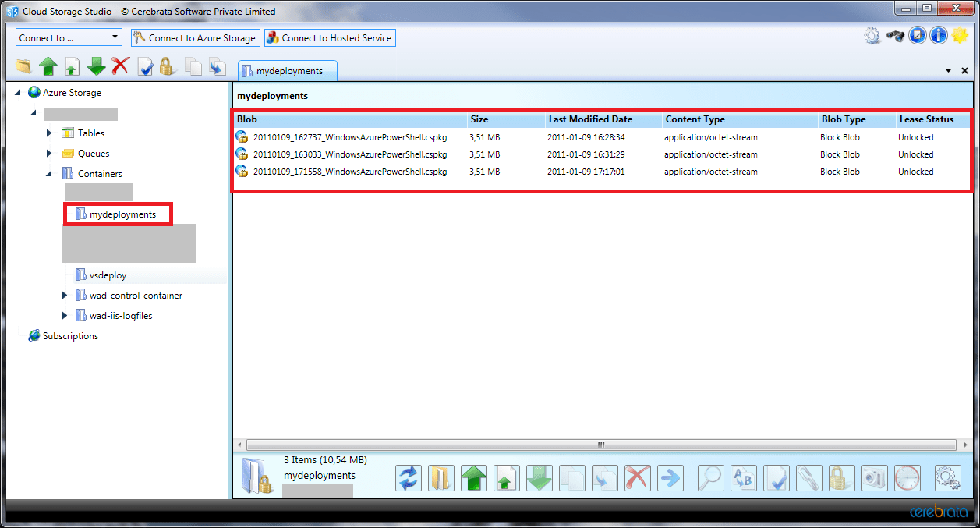Click the blue right arrow icon in bottom toolbar
The height and width of the screenshot is (528, 980).
tap(670, 477)
